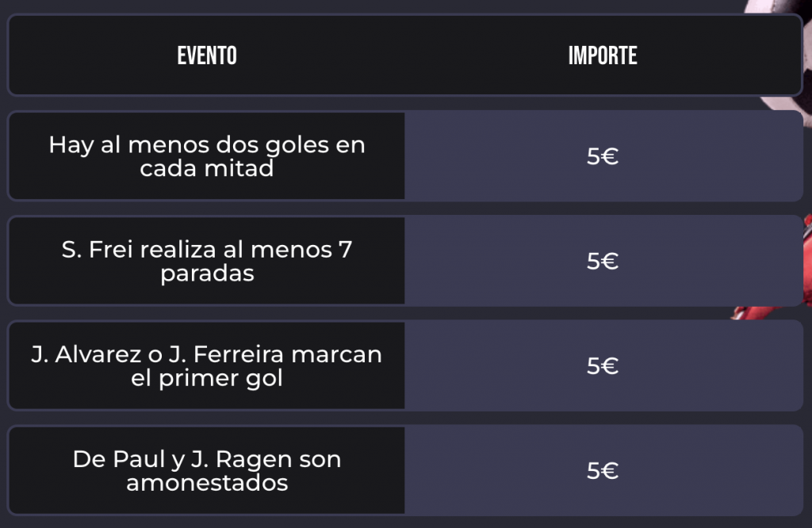Click the 5€ amount for two goals each half
Viewport: 812px width, 528px height.
point(603,156)
